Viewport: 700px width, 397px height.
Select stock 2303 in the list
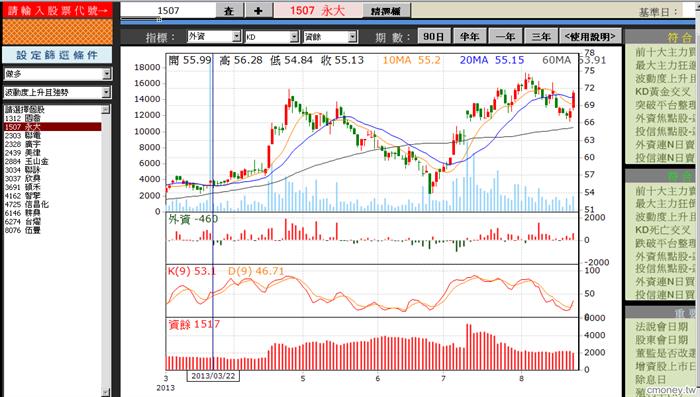53,135
